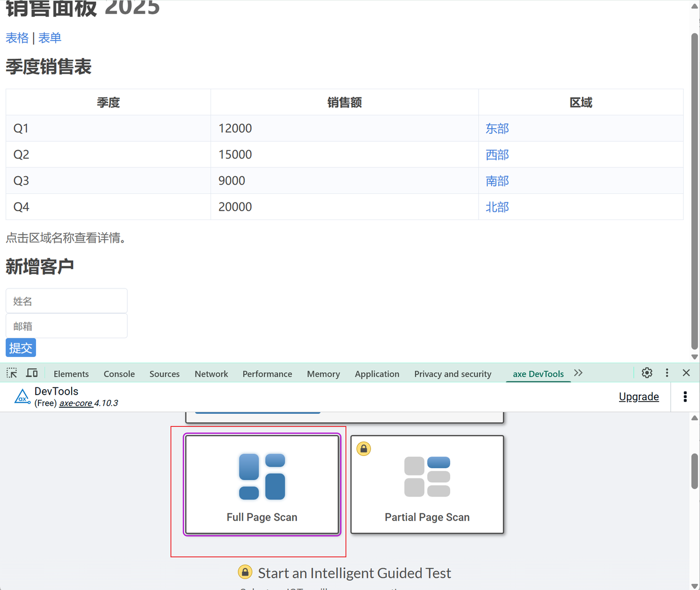Click the 姓名 input field
This screenshot has width=700, height=590.
pos(67,301)
